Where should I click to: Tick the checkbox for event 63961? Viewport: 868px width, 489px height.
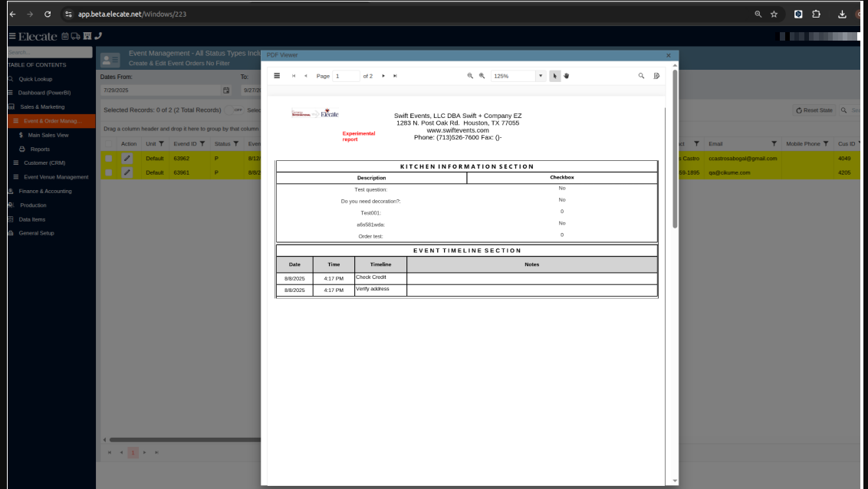[109, 172]
